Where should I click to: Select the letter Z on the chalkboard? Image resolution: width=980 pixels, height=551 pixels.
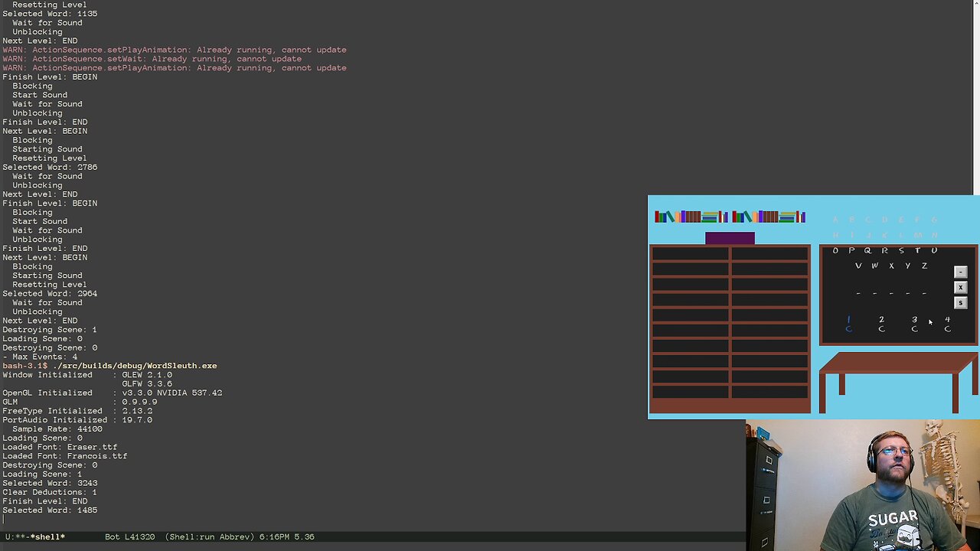click(x=923, y=266)
